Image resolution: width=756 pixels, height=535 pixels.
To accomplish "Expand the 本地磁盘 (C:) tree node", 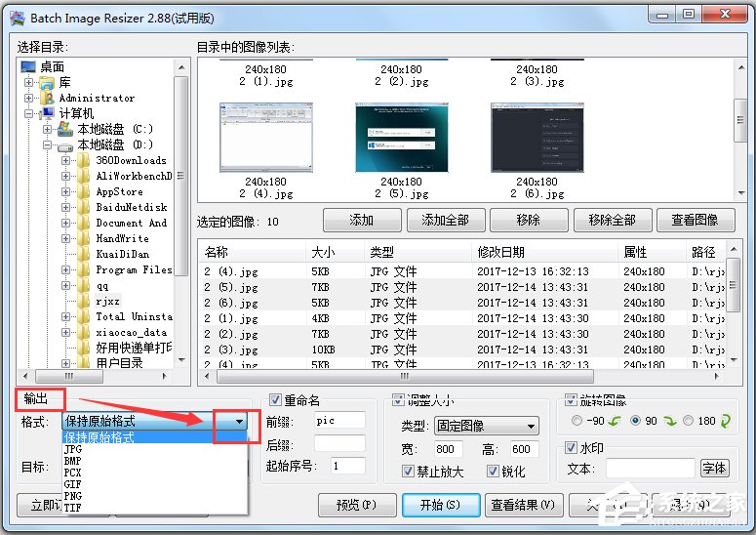I will tap(47, 129).
